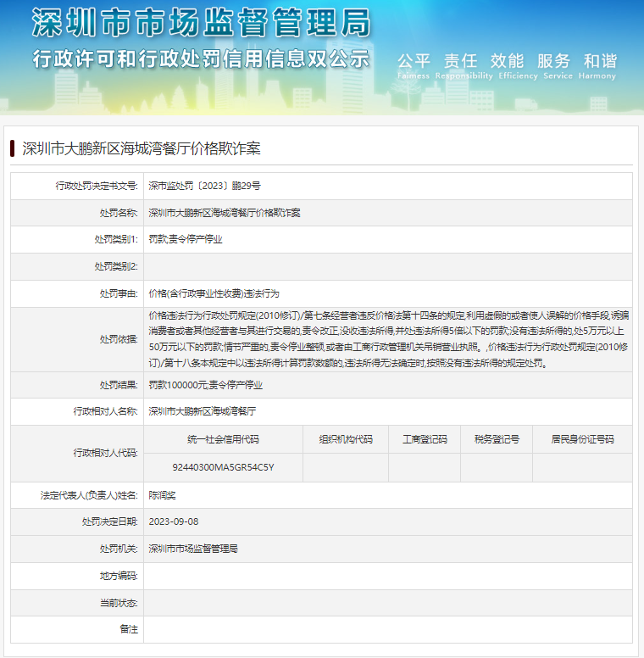
Task: Click the 处罚类别2 label
Action: [116, 266]
